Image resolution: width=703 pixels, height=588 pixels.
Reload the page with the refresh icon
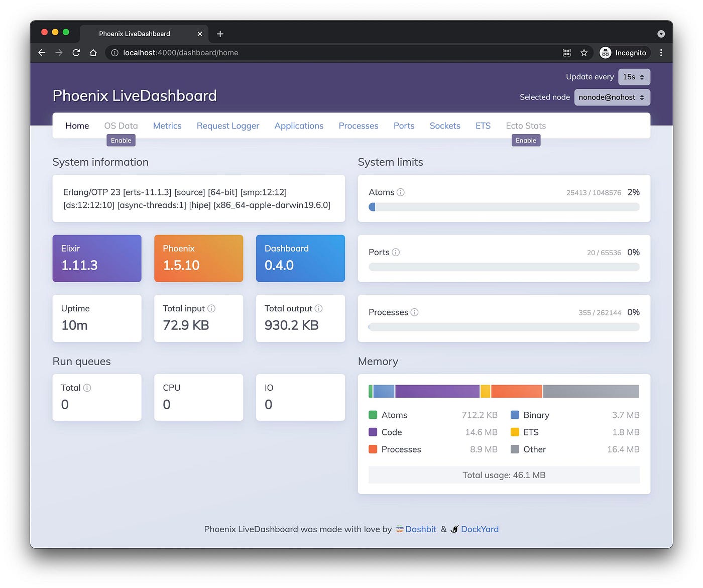click(x=76, y=52)
